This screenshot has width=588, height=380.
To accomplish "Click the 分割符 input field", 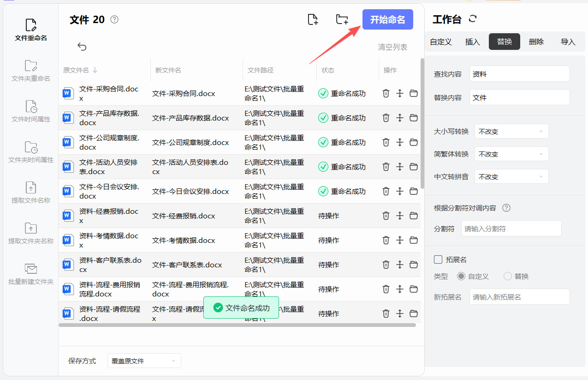I will point(511,229).
